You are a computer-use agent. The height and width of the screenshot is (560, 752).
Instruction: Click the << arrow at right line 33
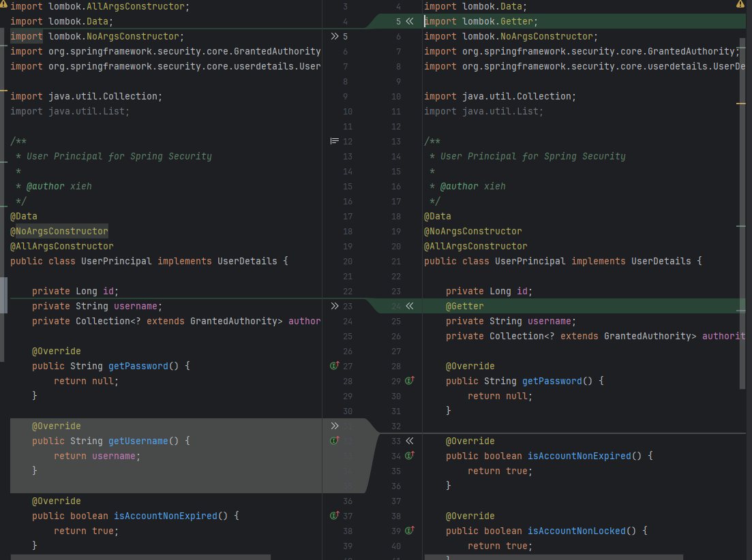point(409,441)
